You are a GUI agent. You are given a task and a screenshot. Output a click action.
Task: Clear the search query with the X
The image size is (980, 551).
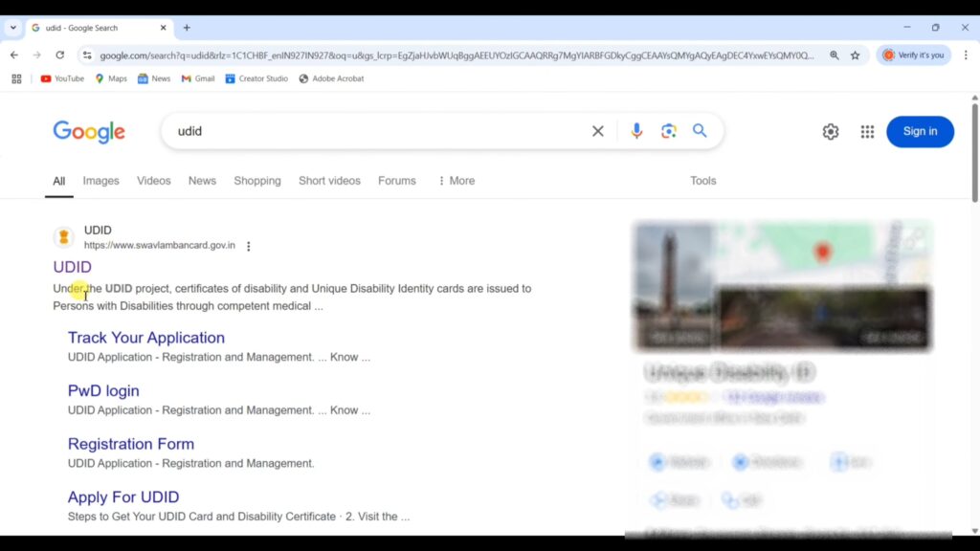598,131
